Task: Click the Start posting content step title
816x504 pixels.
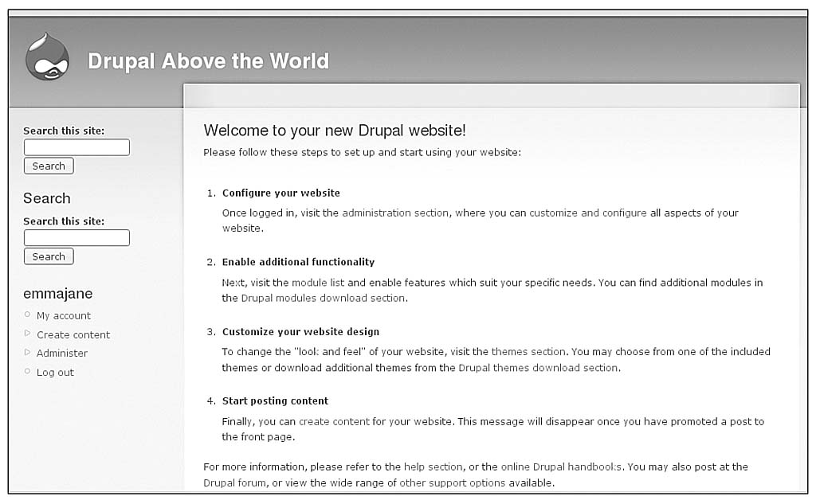Action: coord(275,401)
